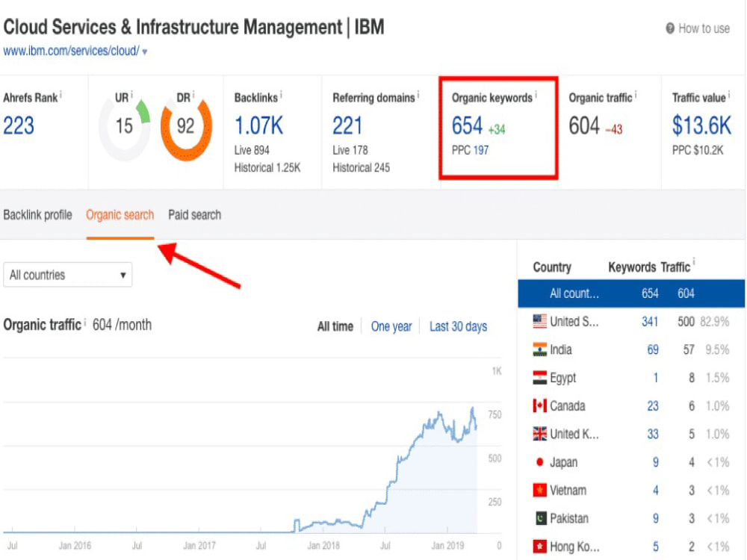Open the Paid search tab
Image resolution: width=747 pixels, height=560 pixels.
[x=194, y=215]
